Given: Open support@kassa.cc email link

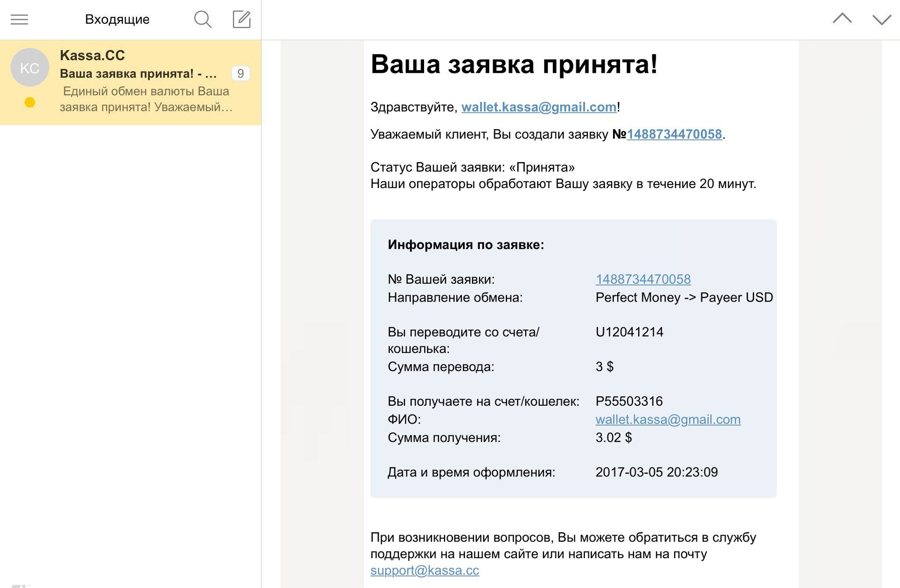Looking at the screenshot, I should [x=425, y=570].
